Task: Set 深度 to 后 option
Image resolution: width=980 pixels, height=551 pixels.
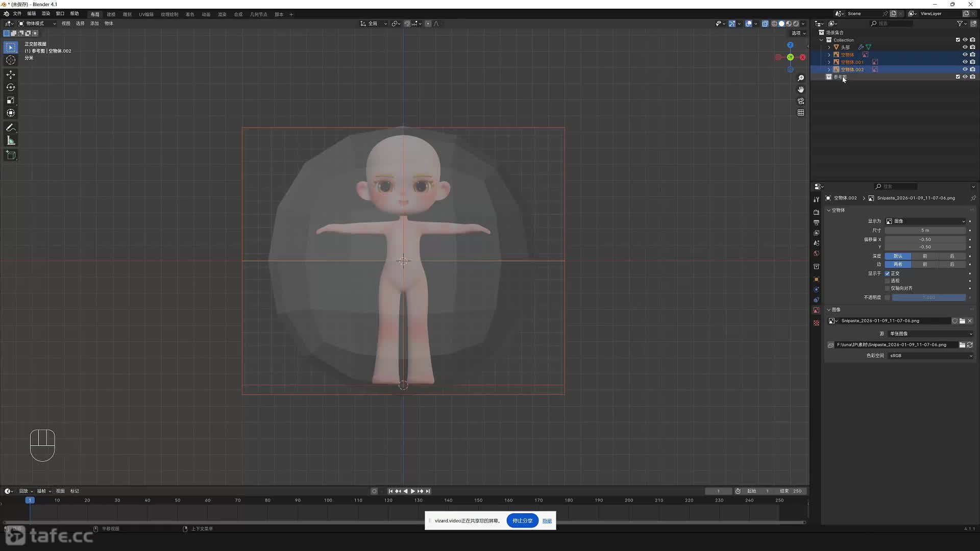Action: tap(951, 256)
